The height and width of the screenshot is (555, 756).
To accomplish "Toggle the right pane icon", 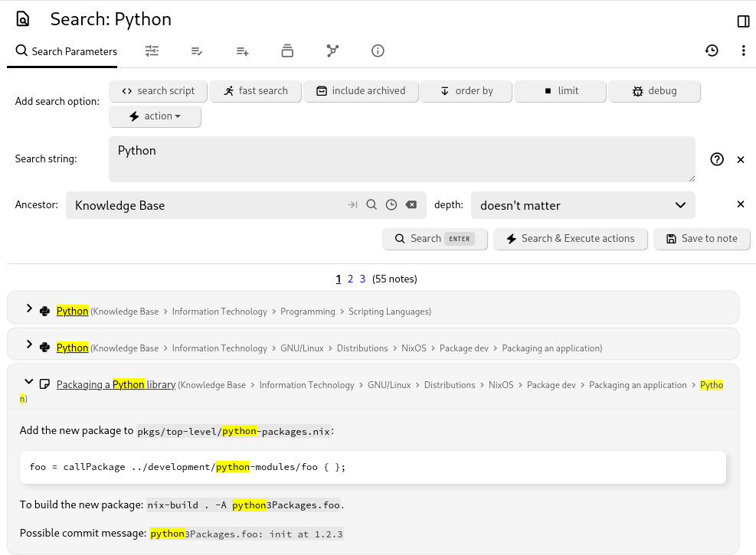I will pyautogui.click(x=743, y=21).
